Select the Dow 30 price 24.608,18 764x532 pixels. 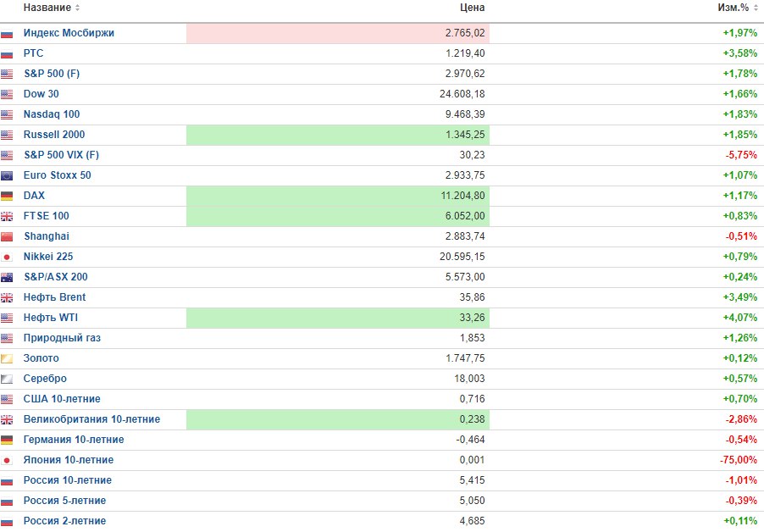(x=462, y=94)
